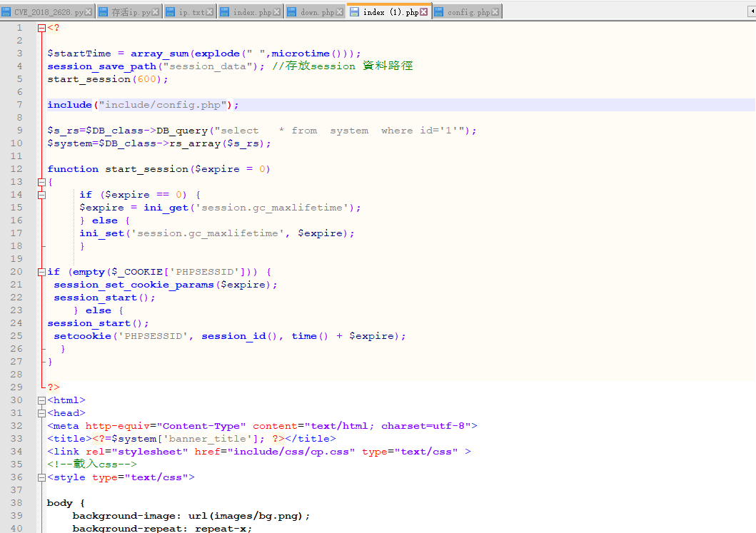This screenshot has height=533, width=756.
Task: Click the disk icon on 存活ip.py tab
Action: 104,12
